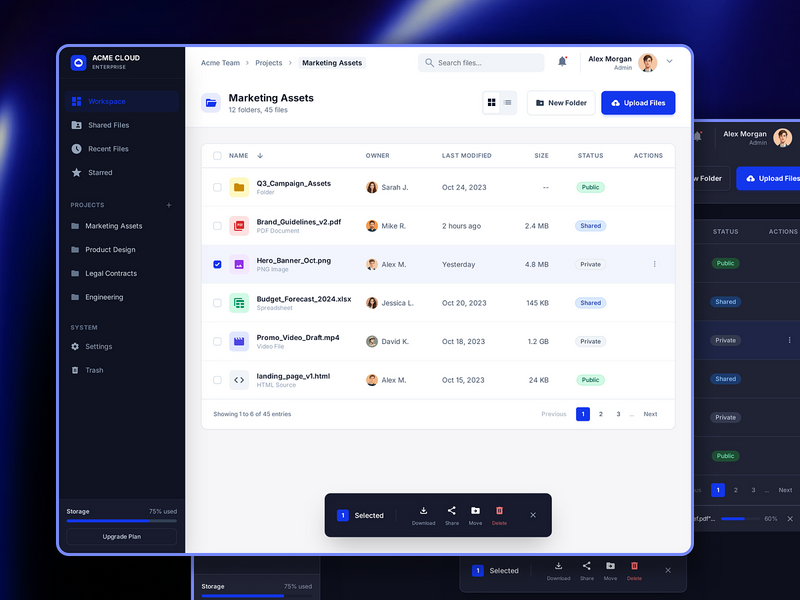
Task: Open Alex Morgan's profile dropdown chevron
Action: (x=669, y=62)
